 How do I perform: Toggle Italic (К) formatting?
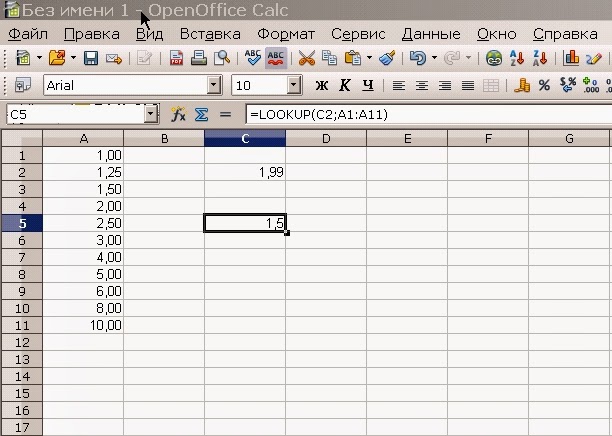[x=345, y=85]
